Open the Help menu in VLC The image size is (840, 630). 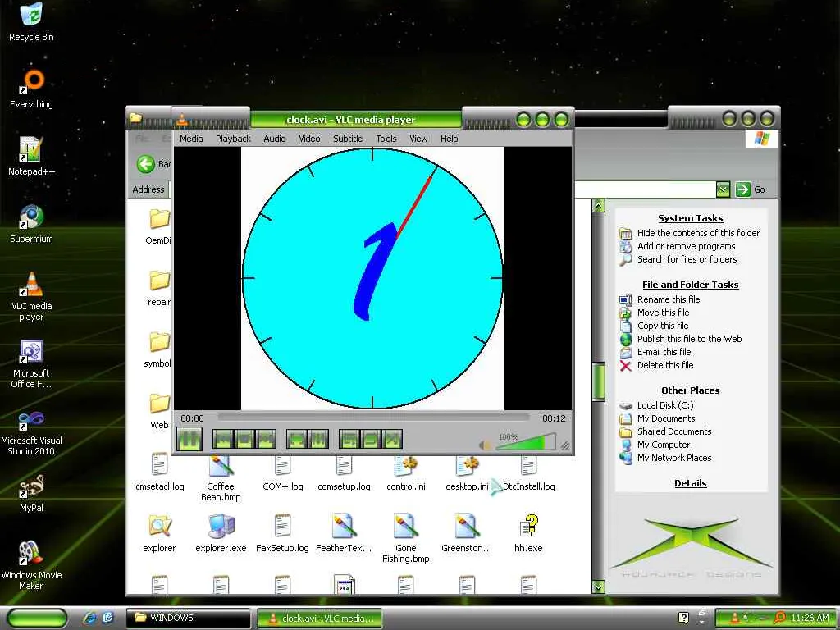[449, 139]
